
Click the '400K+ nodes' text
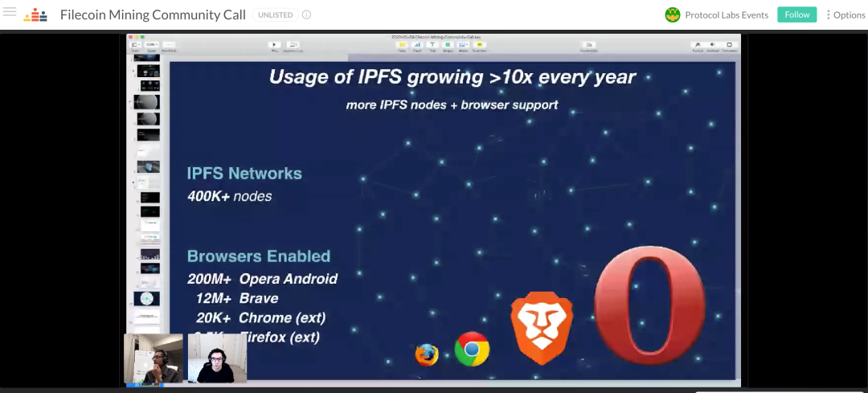[x=229, y=196]
